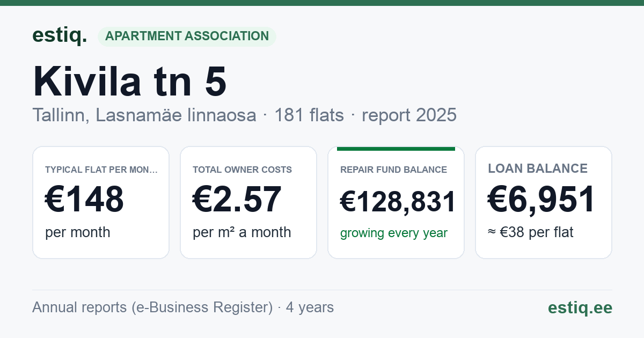The image size is (644, 338).
Task: Click the estiq. logo
Action: [60, 35]
